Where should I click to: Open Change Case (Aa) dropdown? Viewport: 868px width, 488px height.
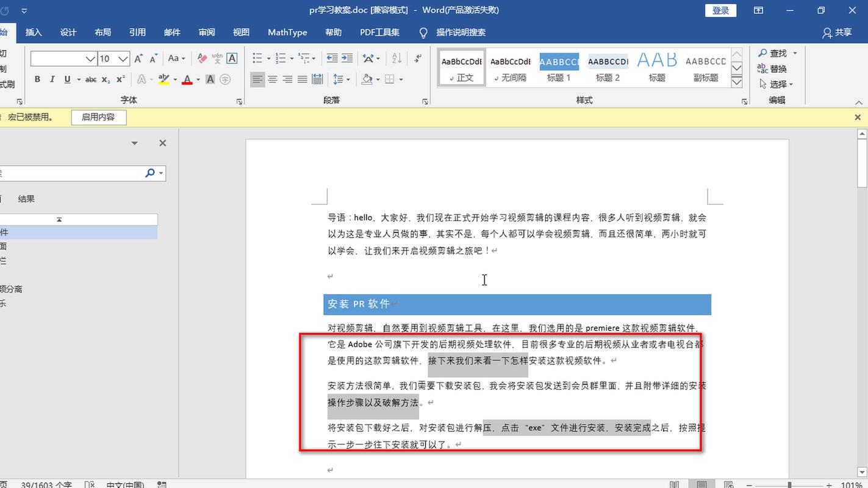(x=176, y=59)
